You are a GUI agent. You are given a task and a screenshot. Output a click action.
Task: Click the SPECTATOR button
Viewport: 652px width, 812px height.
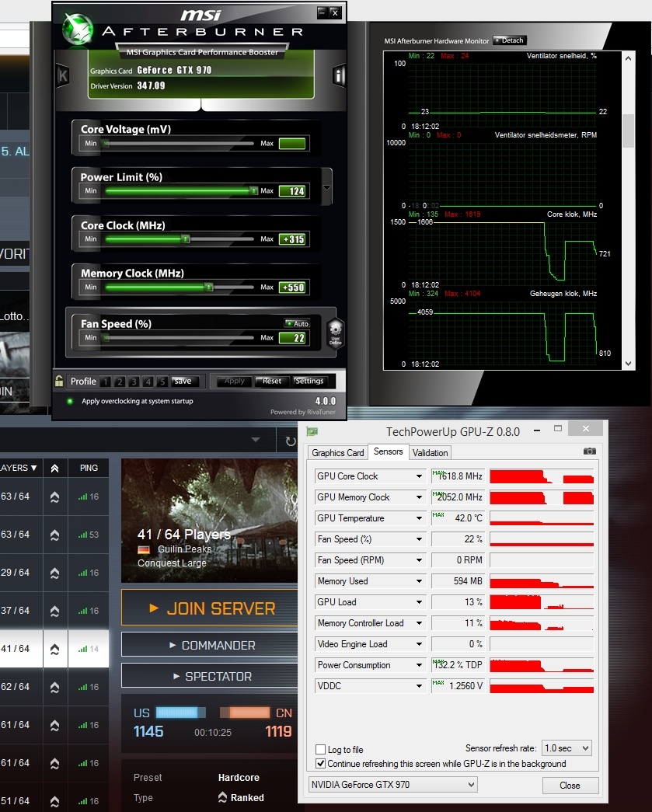pos(210,676)
